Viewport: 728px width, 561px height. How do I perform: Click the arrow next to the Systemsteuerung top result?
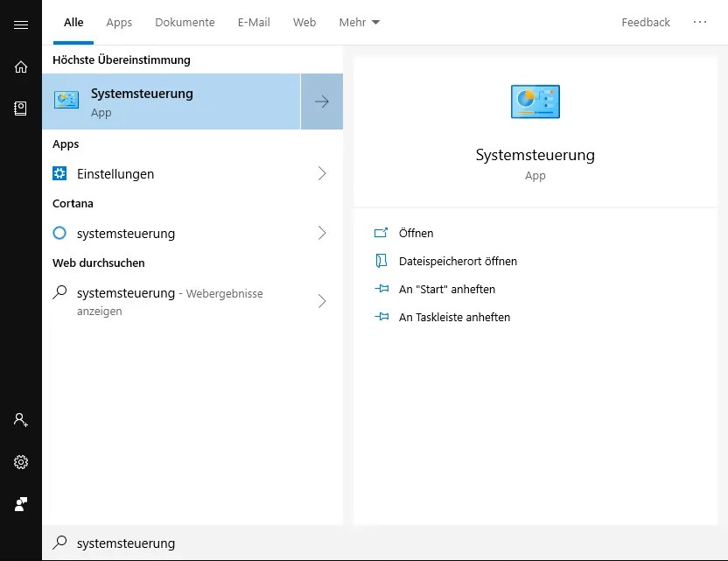click(322, 102)
